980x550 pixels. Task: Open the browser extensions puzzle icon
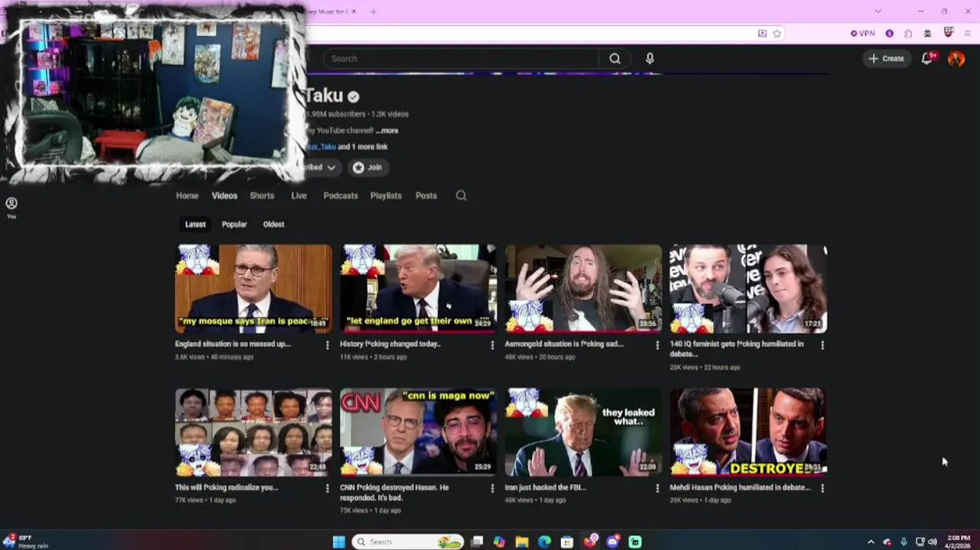click(908, 34)
